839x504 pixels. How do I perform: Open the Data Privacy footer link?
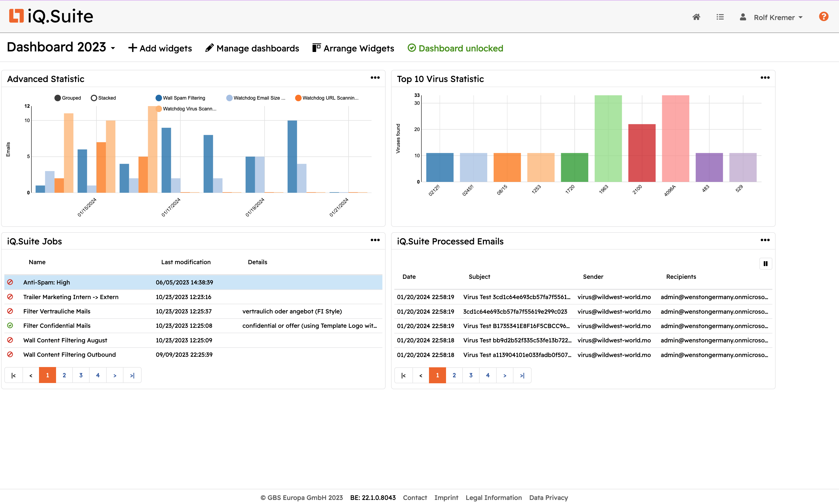tap(548, 498)
